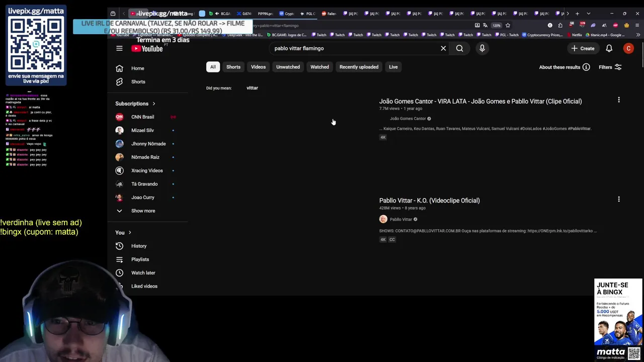This screenshot has width=644, height=362.
Task: Open the options menu for VIRA LATA
Action: click(x=619, y=100)
